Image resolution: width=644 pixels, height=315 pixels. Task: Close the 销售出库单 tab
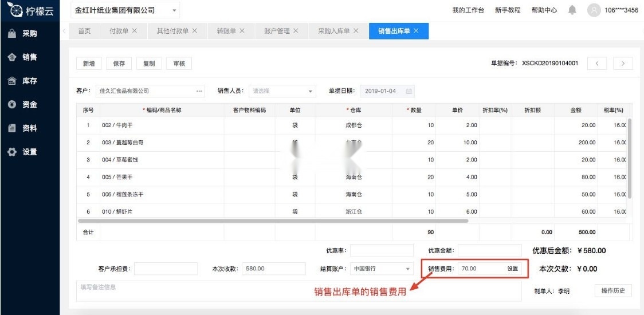click(x=416, y=31)
